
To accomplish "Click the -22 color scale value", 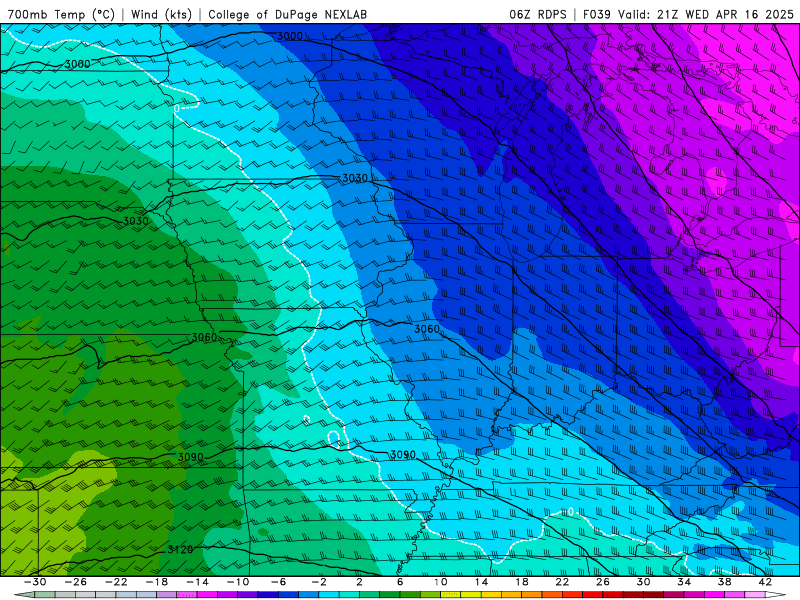I will tap(116, 582).
